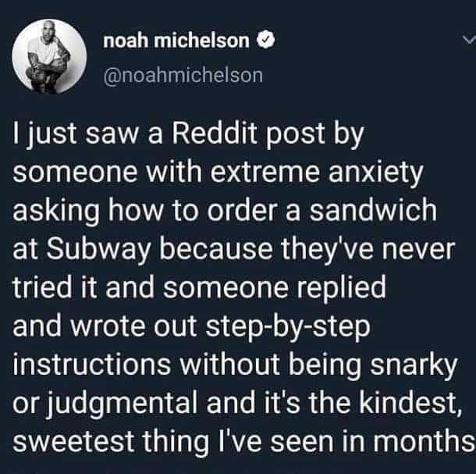Click the line "tried it and someone replied"
The image size is (476, 474).
coord(199,288)
